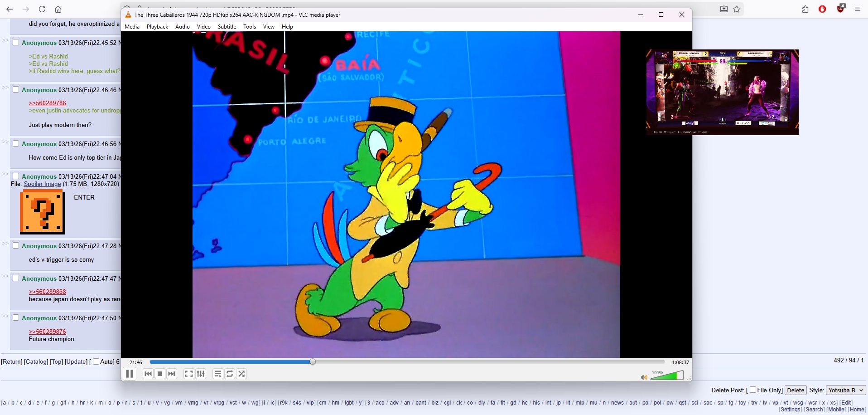Reload the browser page
Image resolution: width=868 pixels, height=415 pixels.
[x=42, y=9]
